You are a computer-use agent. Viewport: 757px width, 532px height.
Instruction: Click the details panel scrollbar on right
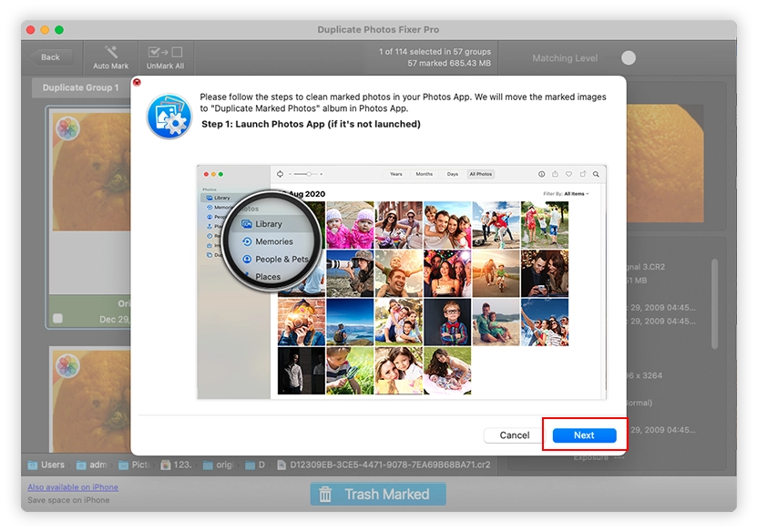[714, 304]
